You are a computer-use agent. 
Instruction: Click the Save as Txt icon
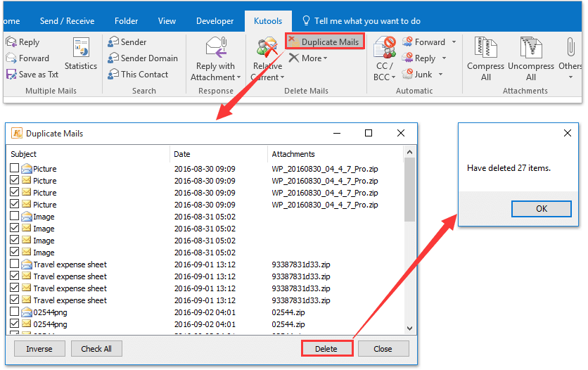(x=12, y=75)
